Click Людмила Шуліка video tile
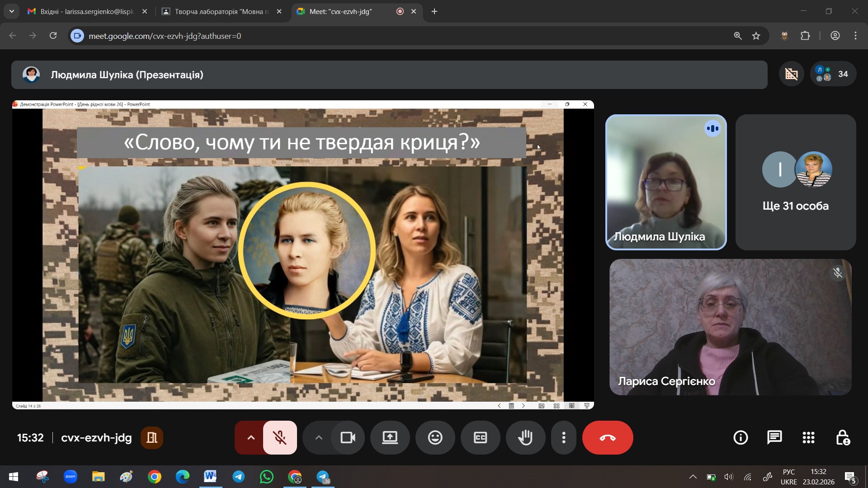Image resolution: width=868 pixels, height=488 pixels. click(x=665, y=182)
